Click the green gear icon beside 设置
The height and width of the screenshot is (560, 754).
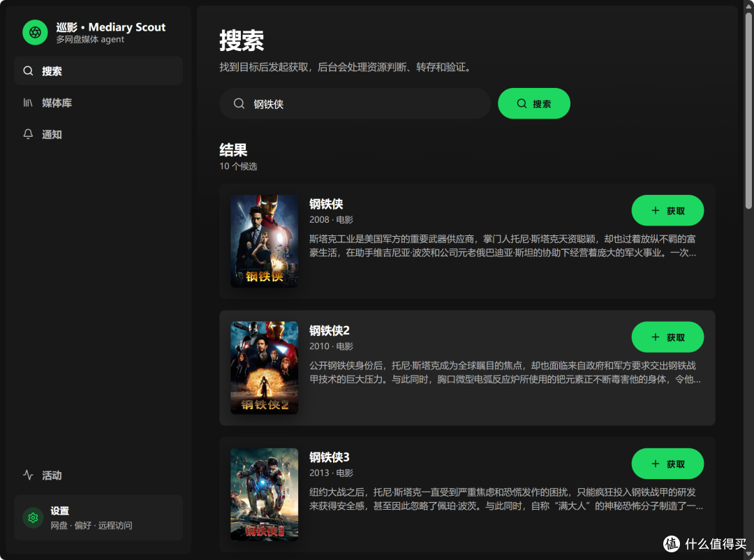point(34,517)
